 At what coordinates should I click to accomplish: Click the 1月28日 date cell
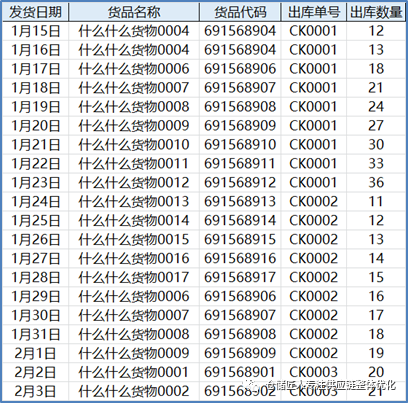coord(35,278)
